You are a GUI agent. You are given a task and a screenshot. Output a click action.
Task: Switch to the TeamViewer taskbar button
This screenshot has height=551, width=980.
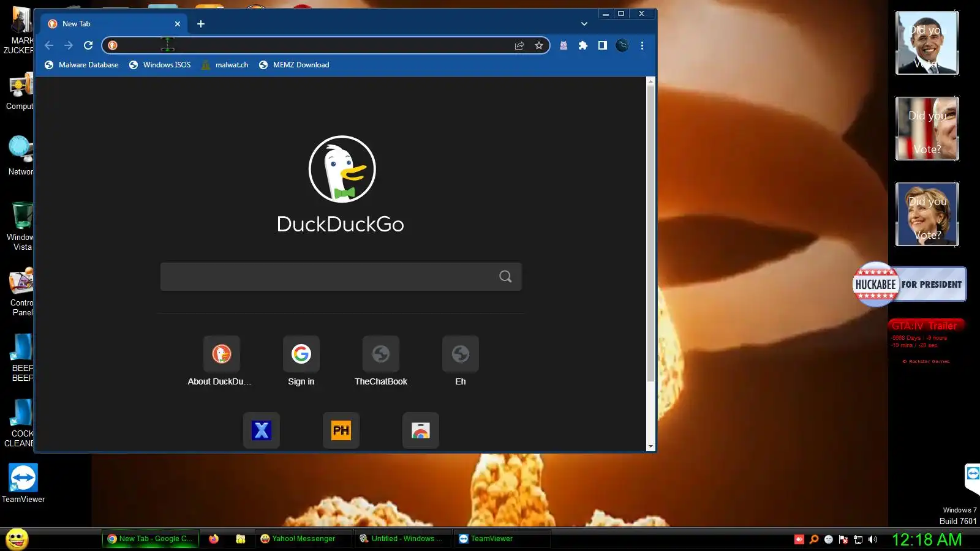pyautogui.click(x=502, y=539)
